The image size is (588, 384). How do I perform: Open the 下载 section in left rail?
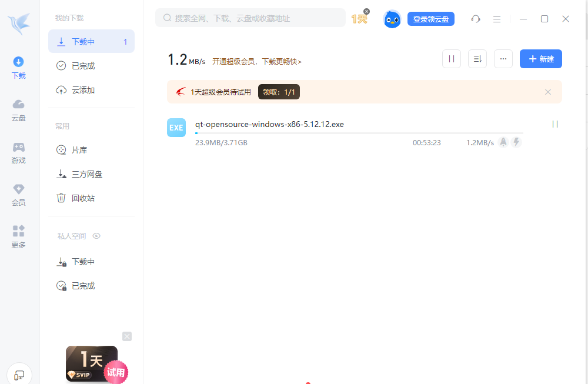[18, 68]
